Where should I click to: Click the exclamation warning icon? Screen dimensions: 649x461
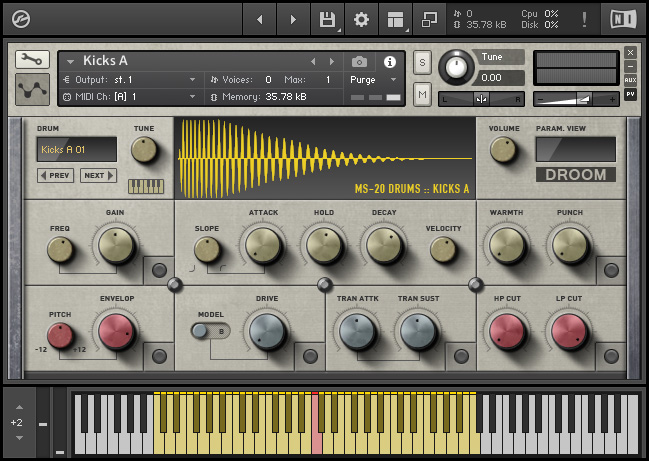584,19
